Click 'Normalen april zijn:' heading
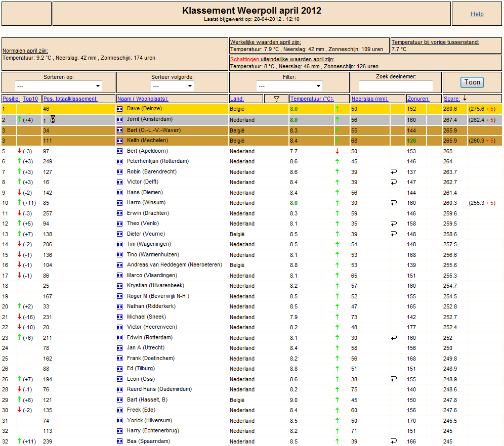Image resolution: width=504 pixels, height=446 pixels. (x=25, y=51)
